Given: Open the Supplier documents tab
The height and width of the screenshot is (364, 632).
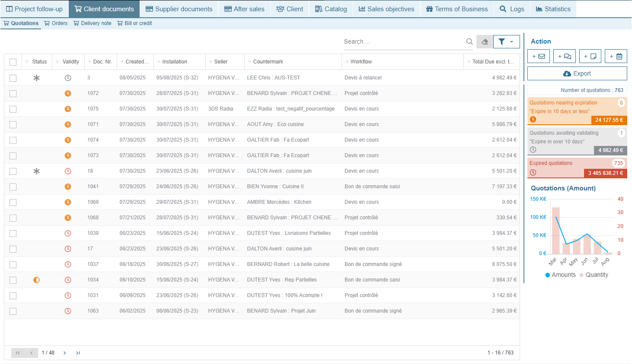Looking at the screenshot, I should (179, 9).
